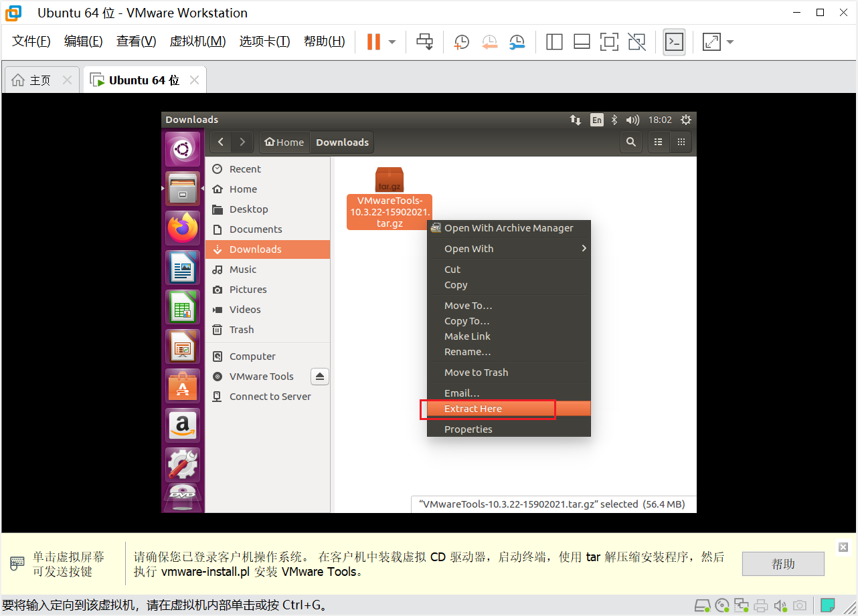Open Connect to Server in sidebar
The height and width of the screenshot is (616, 858).
click(268, 397)
